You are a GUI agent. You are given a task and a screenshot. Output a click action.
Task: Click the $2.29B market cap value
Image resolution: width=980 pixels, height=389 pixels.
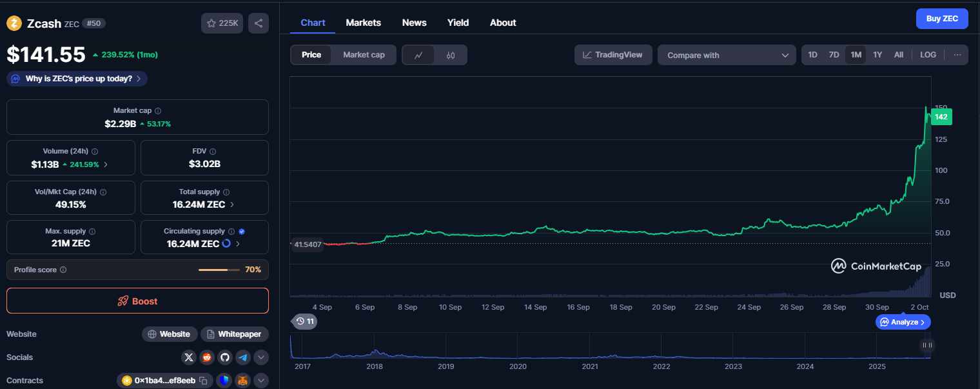pyautogui.click(x=121, y=123)
